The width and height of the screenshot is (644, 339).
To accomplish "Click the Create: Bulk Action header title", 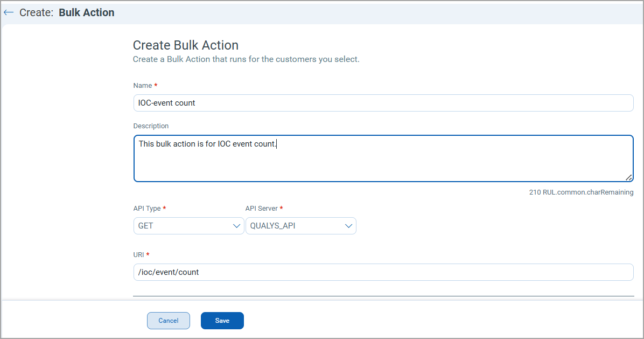I will coord(67,13).
